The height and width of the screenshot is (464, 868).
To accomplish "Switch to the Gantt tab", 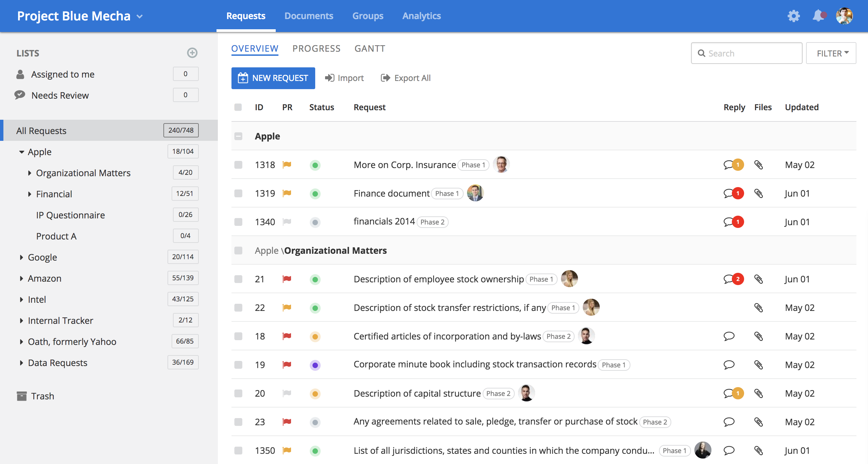I will [369, 48].
